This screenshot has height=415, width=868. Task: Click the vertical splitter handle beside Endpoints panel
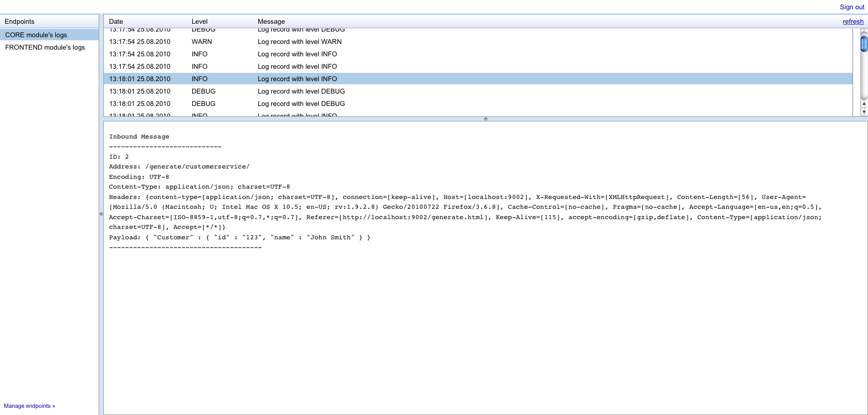pyautogui.click(x=101, y=214)
